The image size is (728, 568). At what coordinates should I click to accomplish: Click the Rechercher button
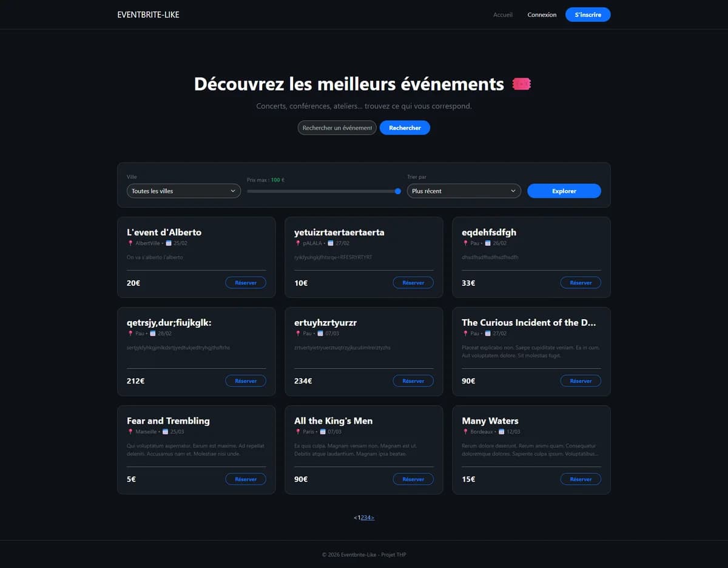[x=405, y=128]
